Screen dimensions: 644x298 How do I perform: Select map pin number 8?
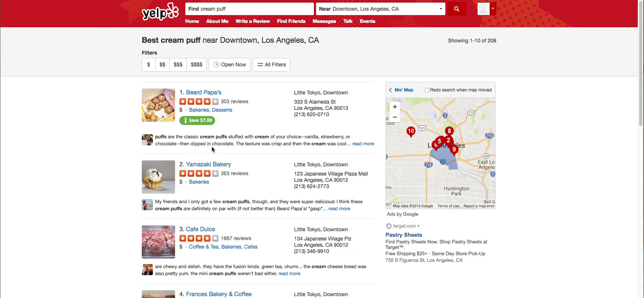click(x=449, y=131)
